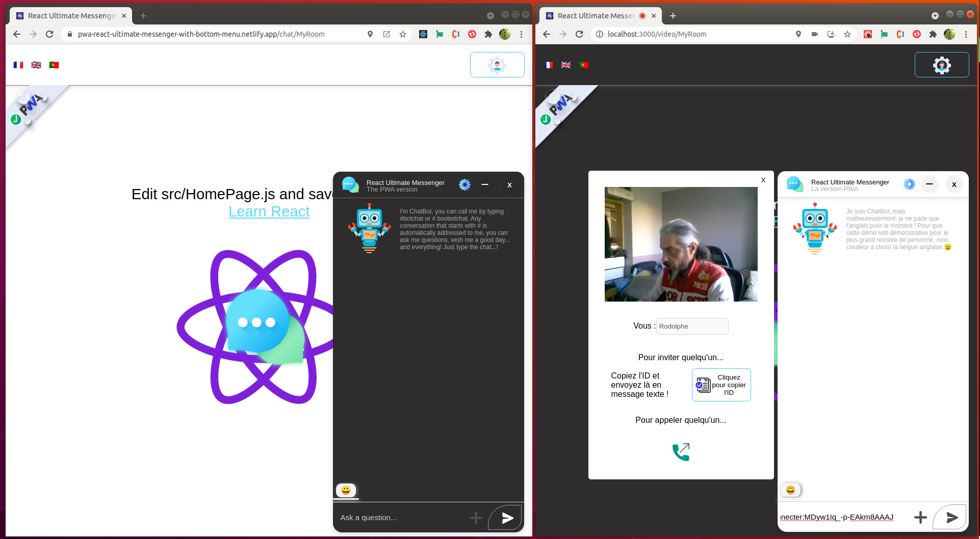Open a new tab in left browser

(x=143, y=16)
